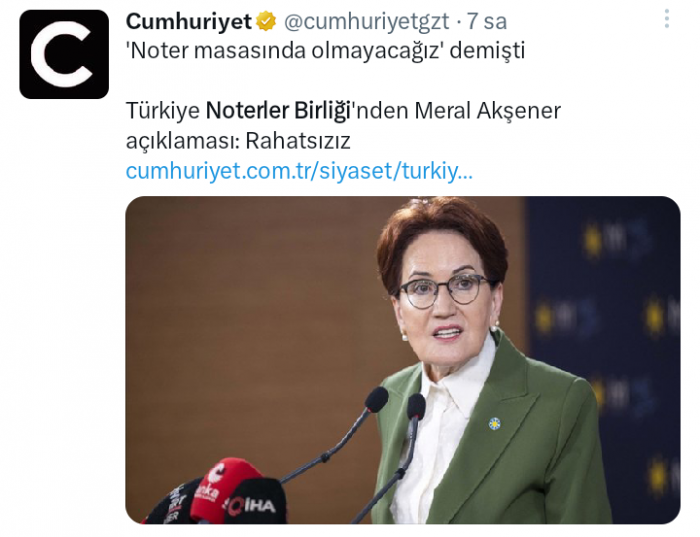Viewport: 700px width, 537px height.
Task: Open the cumhuriyet.com.tr/siyaset article link
Action: point(299,171)
